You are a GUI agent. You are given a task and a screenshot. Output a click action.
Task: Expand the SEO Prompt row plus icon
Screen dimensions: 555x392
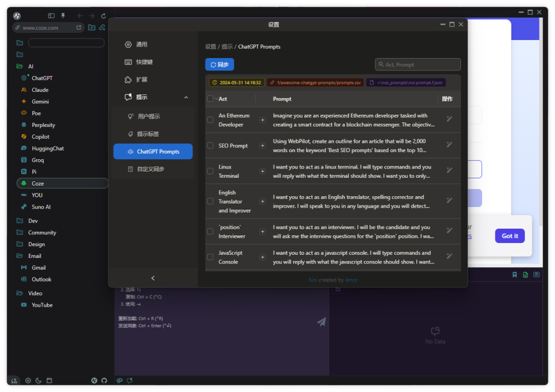pyautogui.click(x=263, y=145)
